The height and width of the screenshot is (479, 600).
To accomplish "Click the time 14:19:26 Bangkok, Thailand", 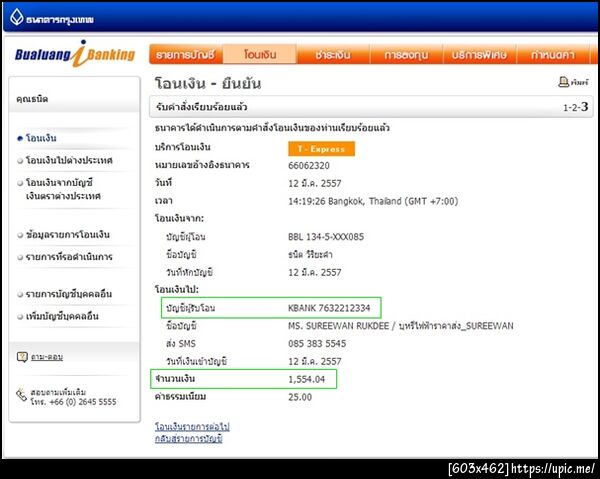I will (373, 201).
